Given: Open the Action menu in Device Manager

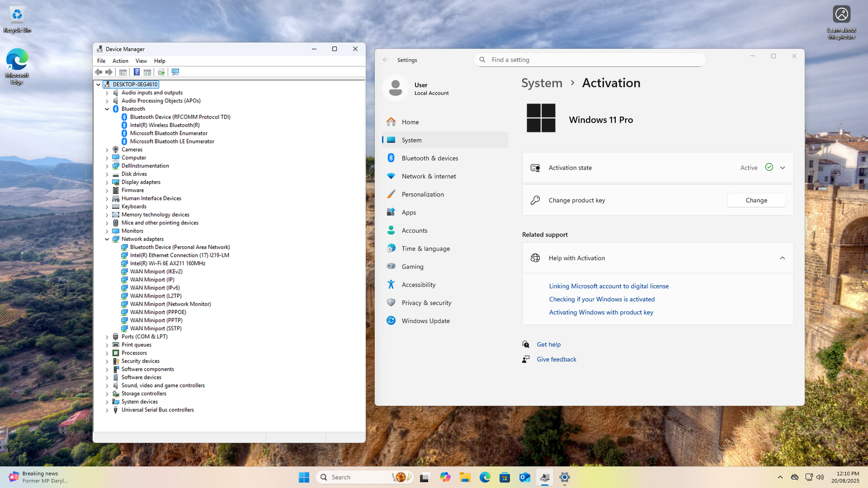Looking at the screenshot, I should click(120, 61).
